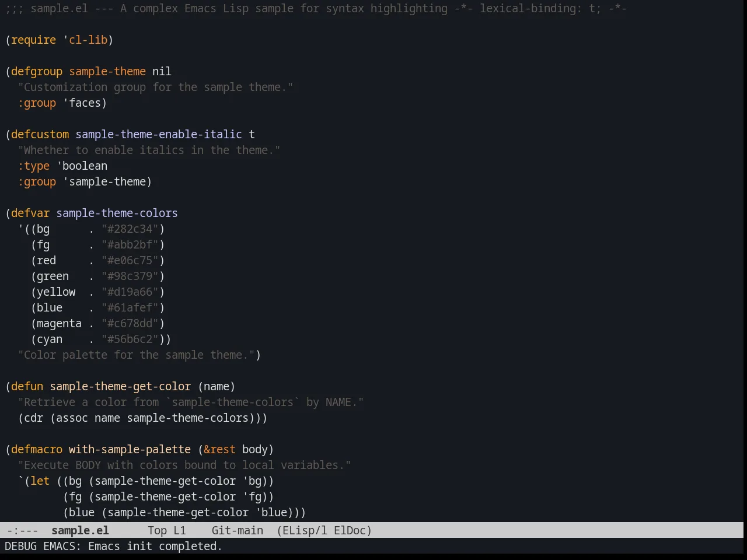This screenshot has width=747, height=560.
Task: Click the 'green' key in the alist
Action: (x=53, y=276)
